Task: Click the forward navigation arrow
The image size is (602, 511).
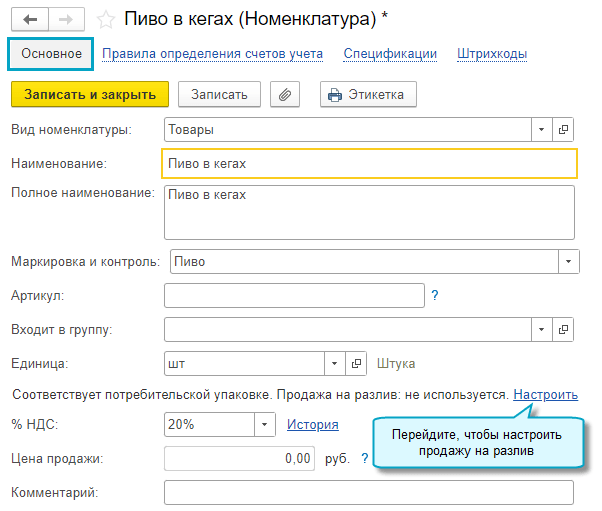Action: [65, 19]
